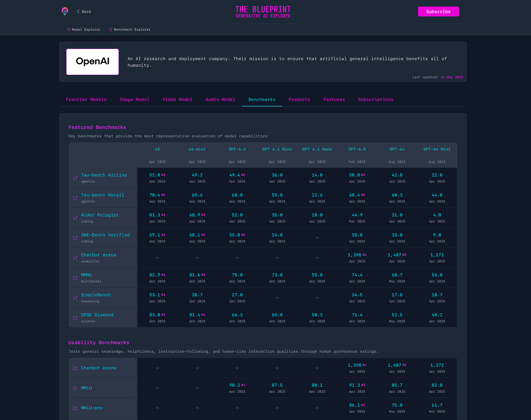Click the GPT 4.1 Nano column header

point(317,149)
